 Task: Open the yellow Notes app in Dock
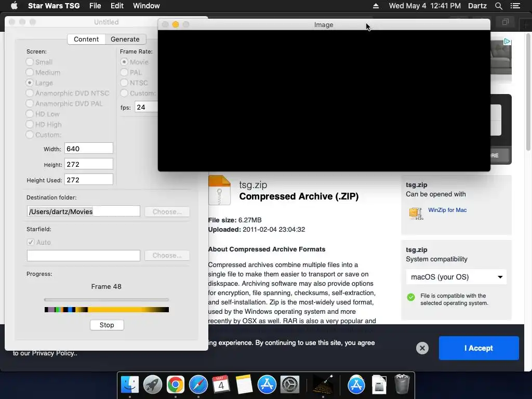244,385
